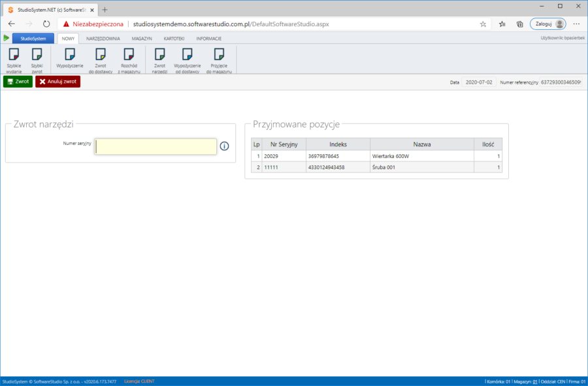
Task: Select the Śruba 001 cell
Action: pos(422,167)
